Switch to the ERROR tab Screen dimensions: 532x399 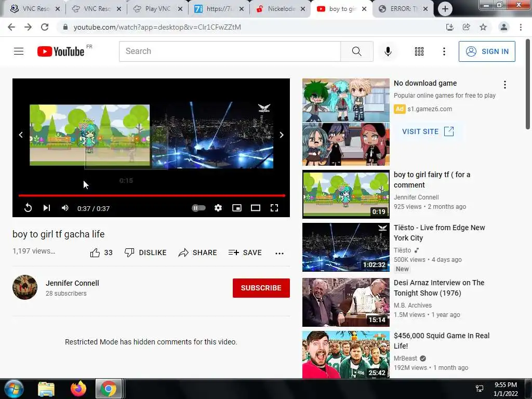click(403, 9)
